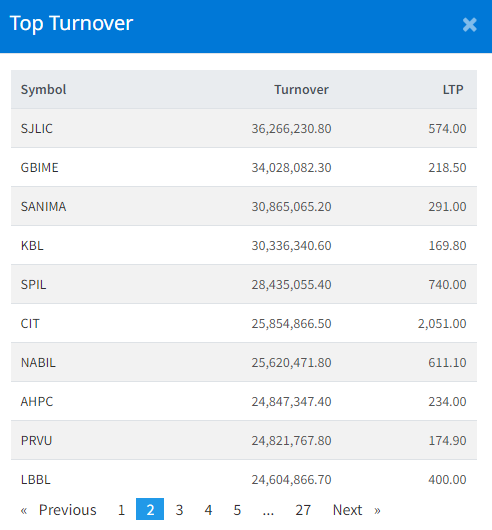Click the pagination ellipsis item
492x530 pixels.
pos(268,509)
